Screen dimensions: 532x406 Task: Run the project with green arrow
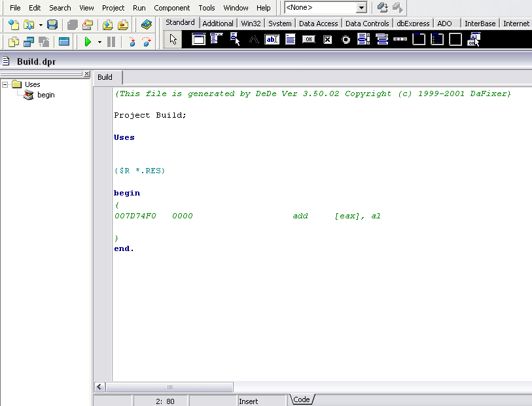88,42
